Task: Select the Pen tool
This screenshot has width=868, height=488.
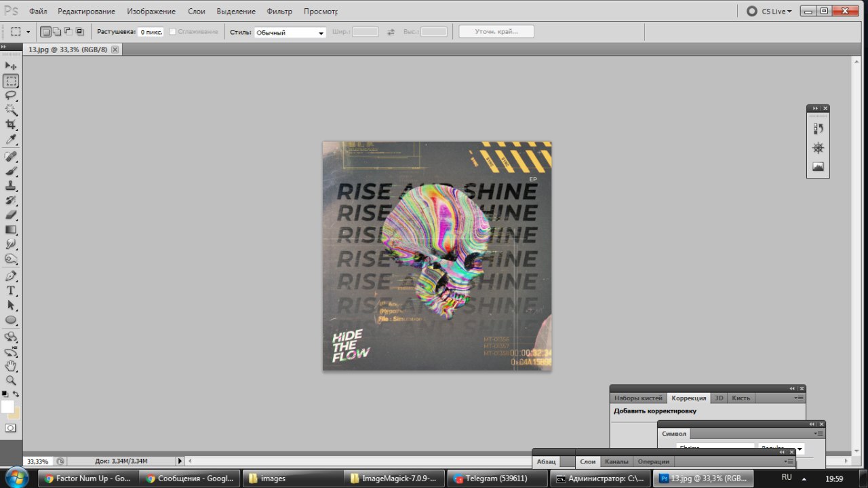Action: tap(11, 276)
